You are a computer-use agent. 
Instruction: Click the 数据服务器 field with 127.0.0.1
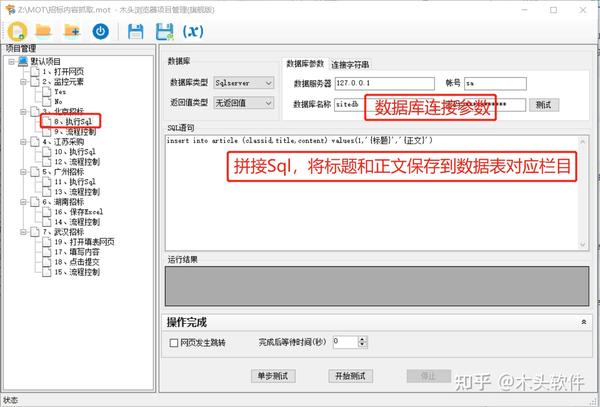point(385,83)
